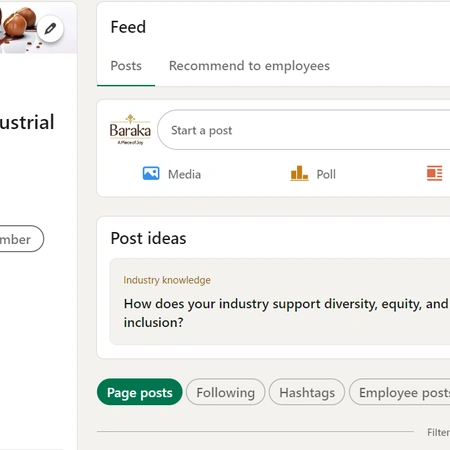
Task: Click the Poll bar chart icon
Action: point(299,173)
